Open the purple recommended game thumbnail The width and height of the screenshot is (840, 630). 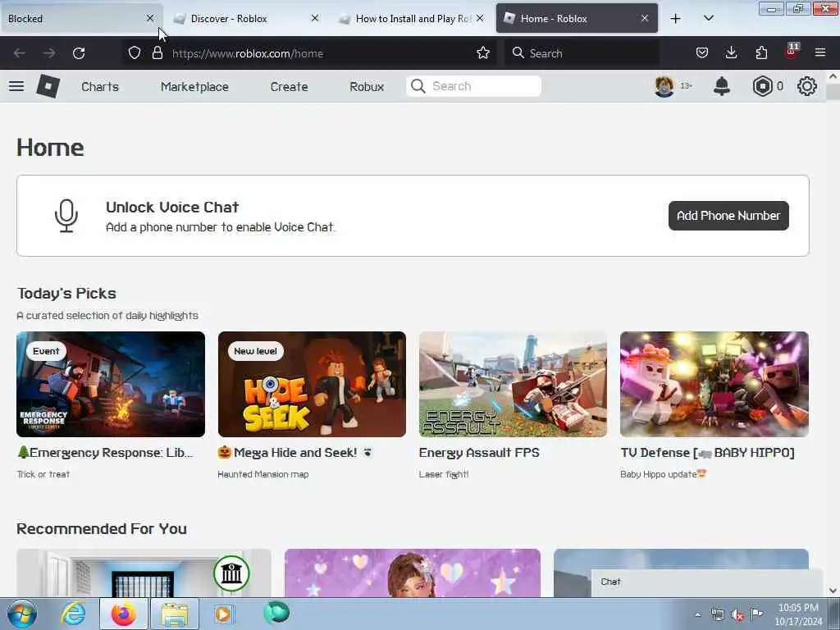413,573
